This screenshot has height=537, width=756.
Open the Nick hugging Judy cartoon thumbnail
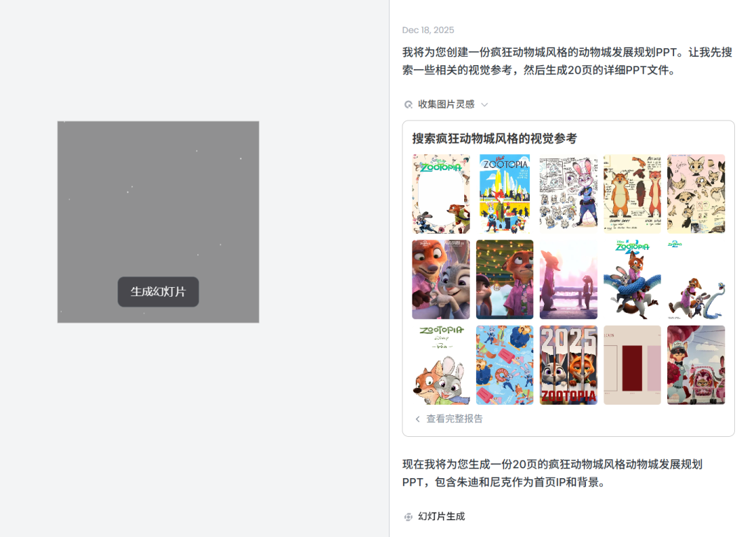pyautogui.click(x=440, y=364)
